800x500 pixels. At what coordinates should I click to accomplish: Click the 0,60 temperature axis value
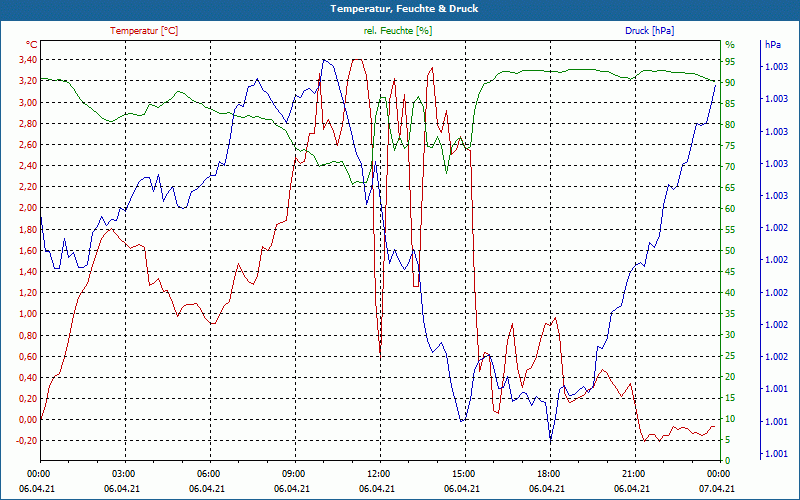(x=28, y=357)
